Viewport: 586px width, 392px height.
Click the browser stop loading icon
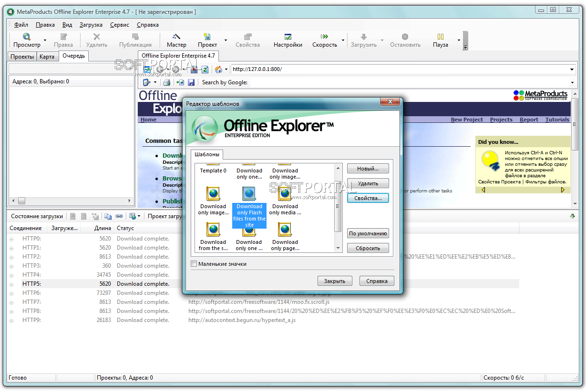[x=194, y=70]
